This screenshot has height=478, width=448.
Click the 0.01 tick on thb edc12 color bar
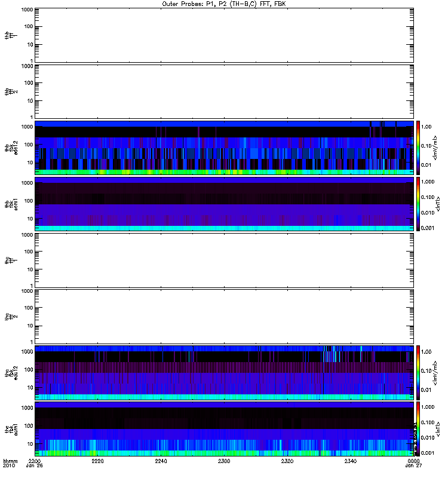[426, 165]
